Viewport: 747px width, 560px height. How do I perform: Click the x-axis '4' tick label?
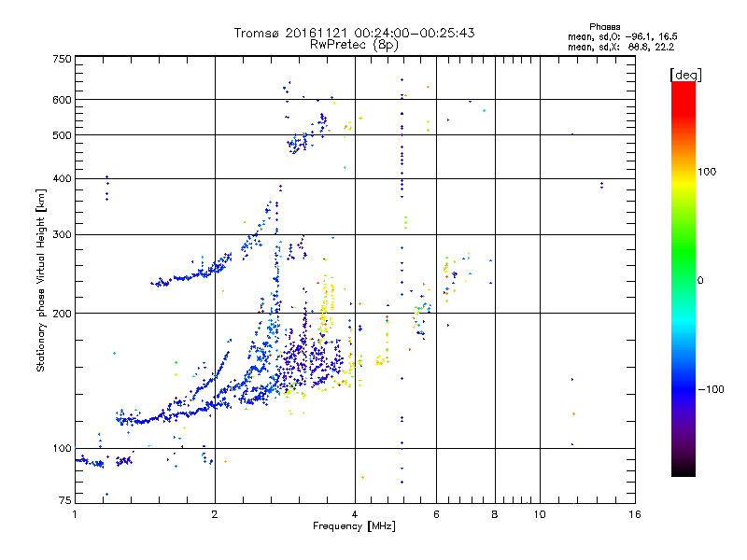coord(355,514)
